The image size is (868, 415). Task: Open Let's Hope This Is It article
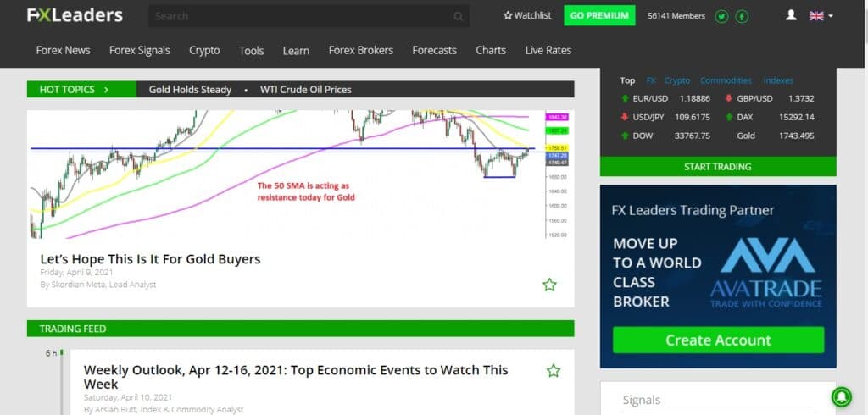[150, 259]
